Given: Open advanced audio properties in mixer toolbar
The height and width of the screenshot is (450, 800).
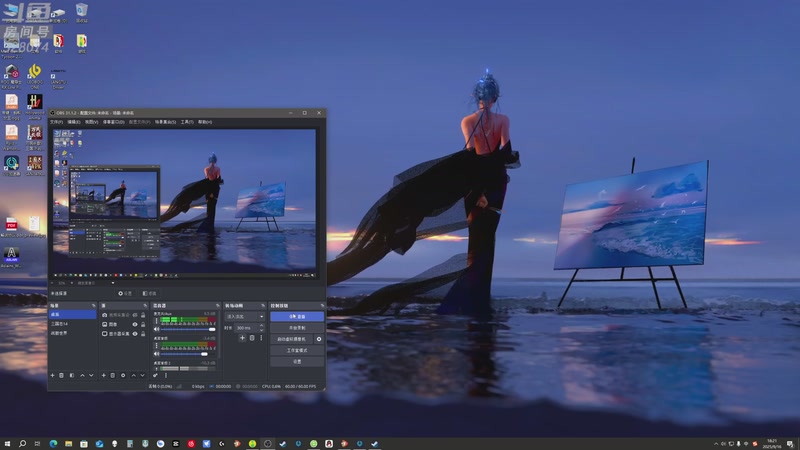Looking at the screenshot, I should [x=155, y=376].
